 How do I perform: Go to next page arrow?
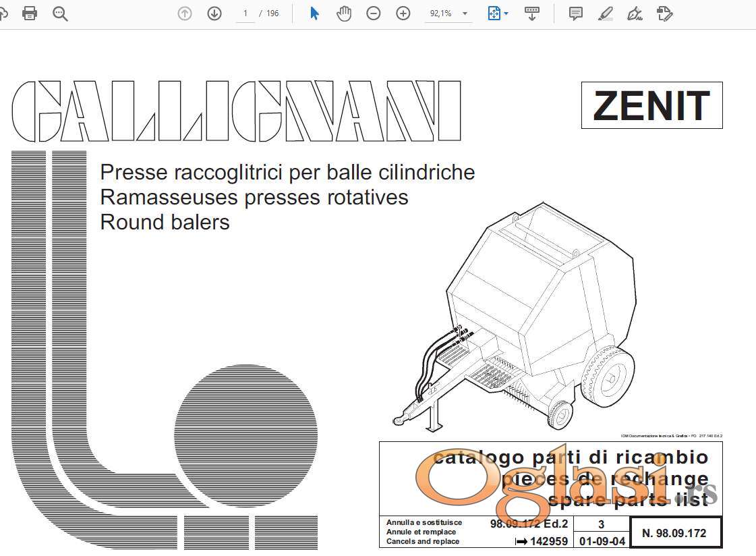click(214, 13)
